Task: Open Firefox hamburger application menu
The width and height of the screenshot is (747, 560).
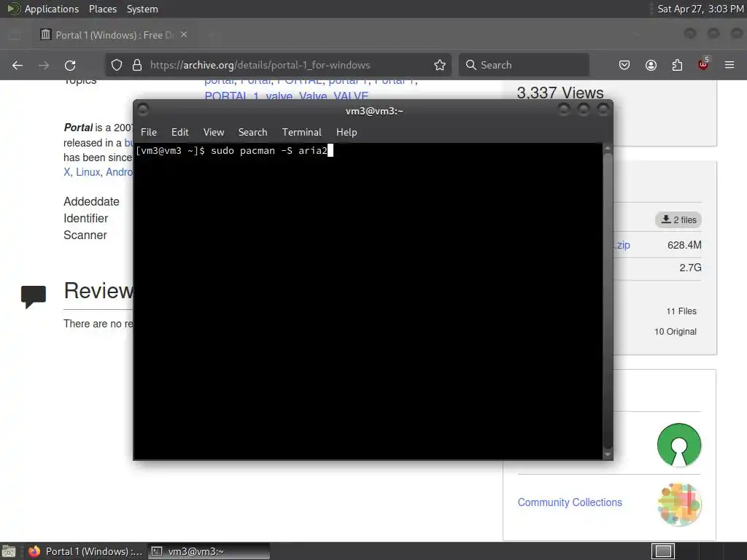Action: (x=729, y=65)
